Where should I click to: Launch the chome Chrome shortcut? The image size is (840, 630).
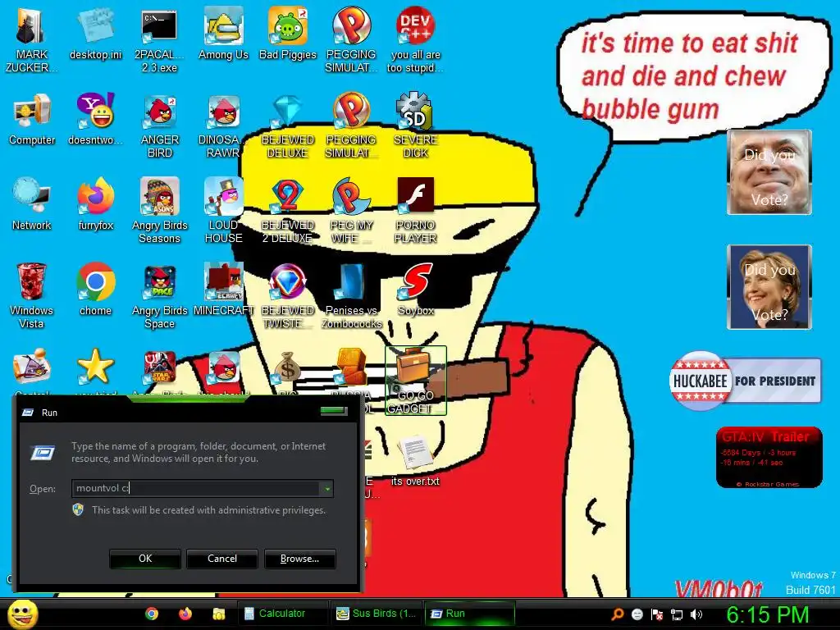pos(95,290)
